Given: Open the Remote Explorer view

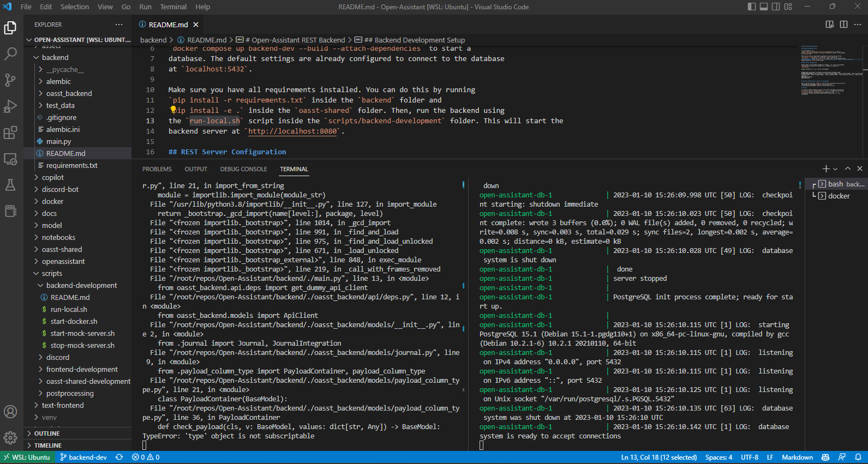Looking at the screenshot, I should click(10, 159).
